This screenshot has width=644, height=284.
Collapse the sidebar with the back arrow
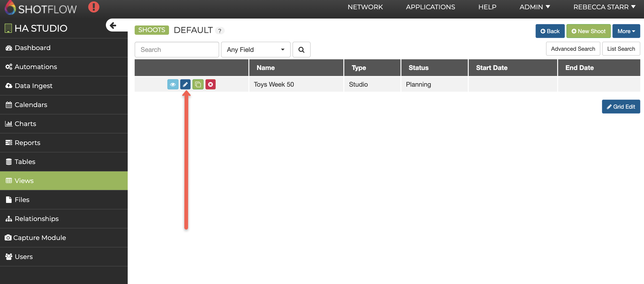pyautogui.click(x=113, y=25)
